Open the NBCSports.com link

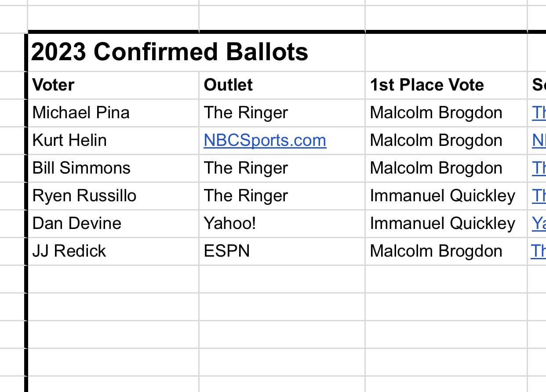(x=265, y=141)
